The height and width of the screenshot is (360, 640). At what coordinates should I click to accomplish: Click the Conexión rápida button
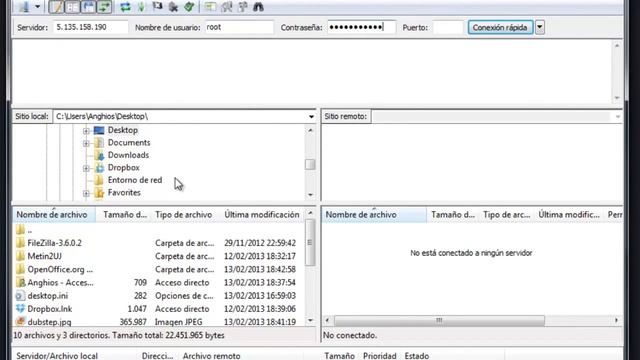coord(500,27)
